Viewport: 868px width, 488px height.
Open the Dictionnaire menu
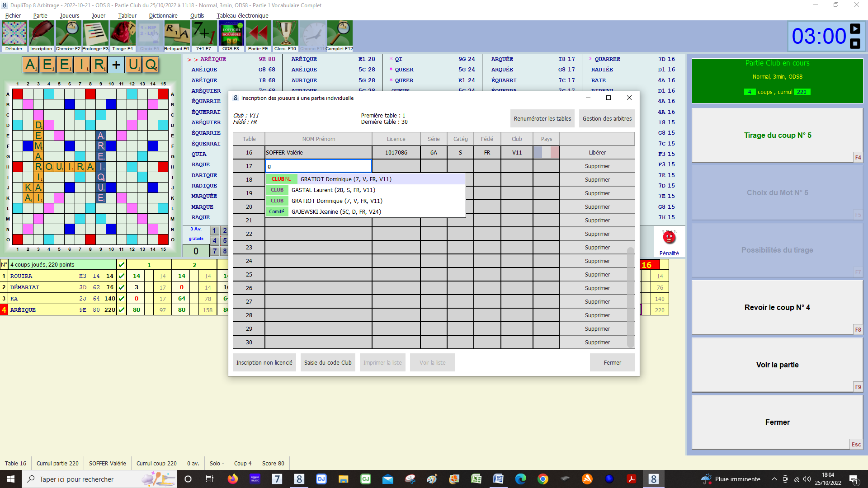(163, 15)
